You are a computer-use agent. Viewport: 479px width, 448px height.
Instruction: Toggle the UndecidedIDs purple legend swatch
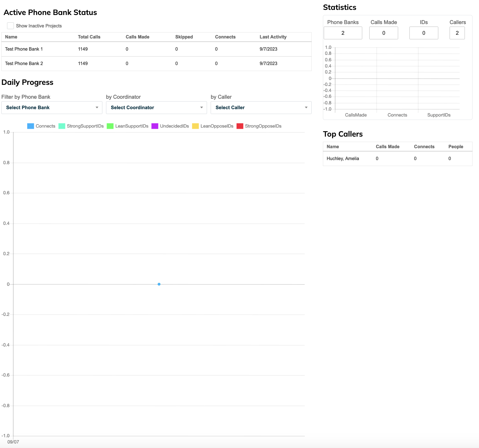(x=155, y=126)
